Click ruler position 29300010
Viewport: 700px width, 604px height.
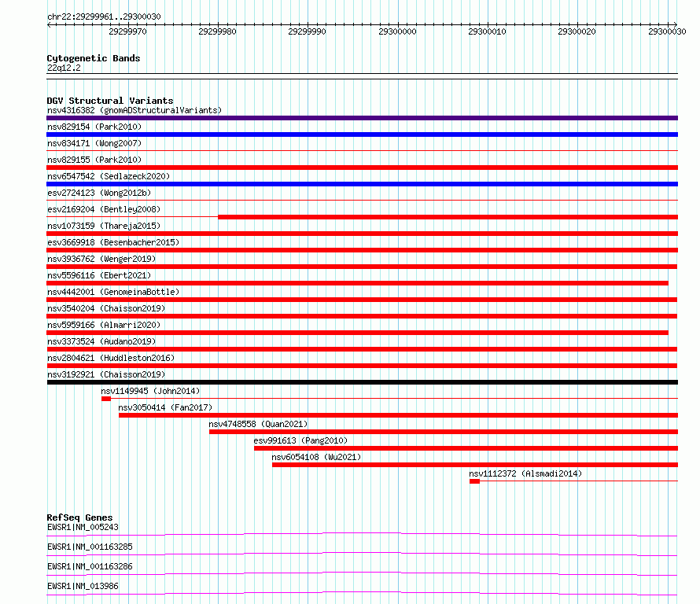click(x=487, y=31)
